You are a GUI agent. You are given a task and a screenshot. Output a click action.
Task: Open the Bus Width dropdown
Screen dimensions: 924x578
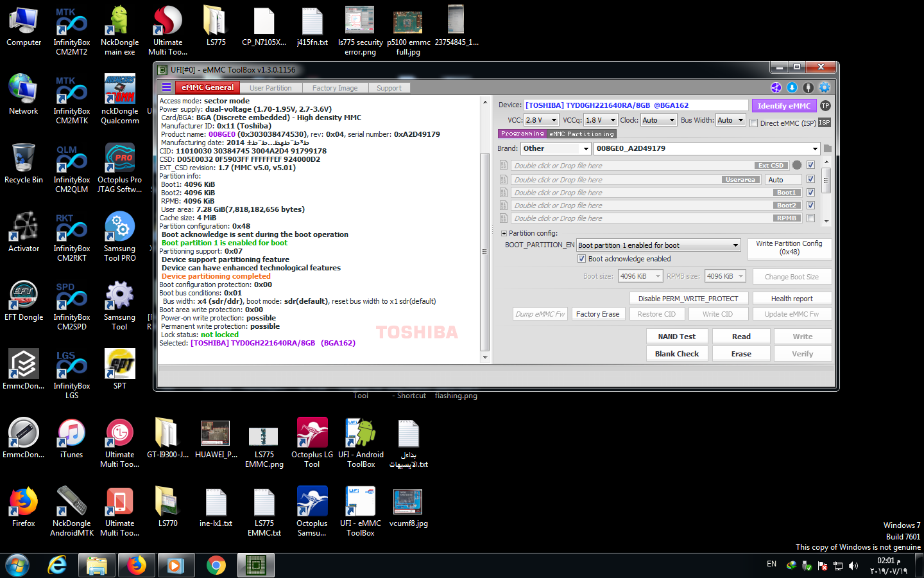pos(730,120)
